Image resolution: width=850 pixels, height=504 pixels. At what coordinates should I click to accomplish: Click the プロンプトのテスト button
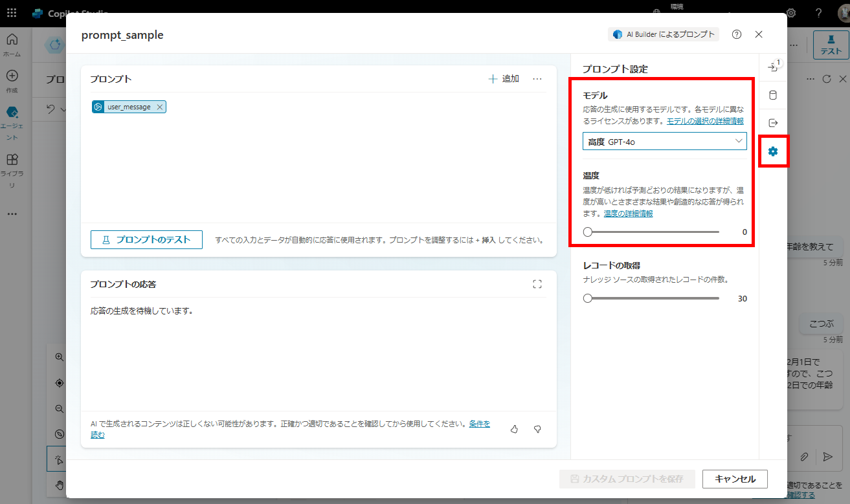(146, 239)
